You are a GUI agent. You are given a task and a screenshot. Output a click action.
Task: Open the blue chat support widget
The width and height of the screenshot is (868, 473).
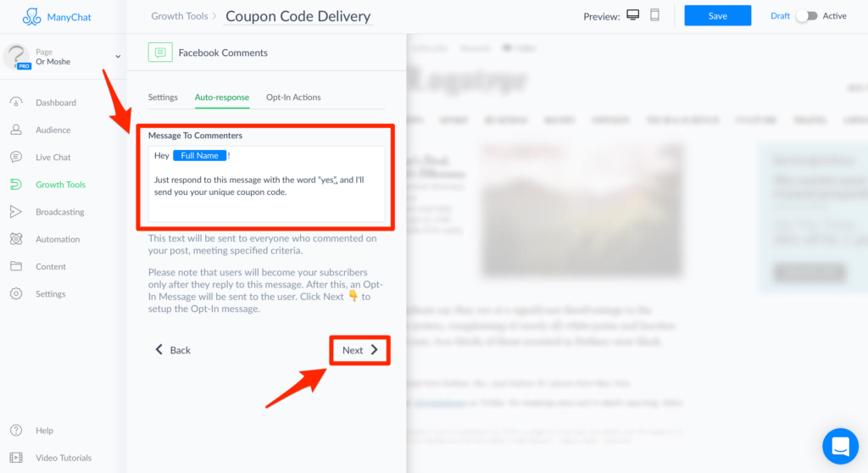click(x=840, y=446)
